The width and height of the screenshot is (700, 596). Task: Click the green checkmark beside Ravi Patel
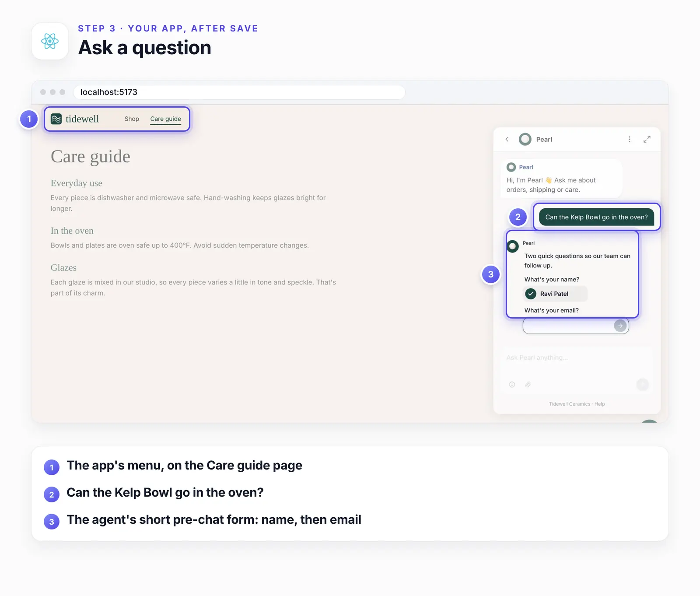click(x=531, y=294)
